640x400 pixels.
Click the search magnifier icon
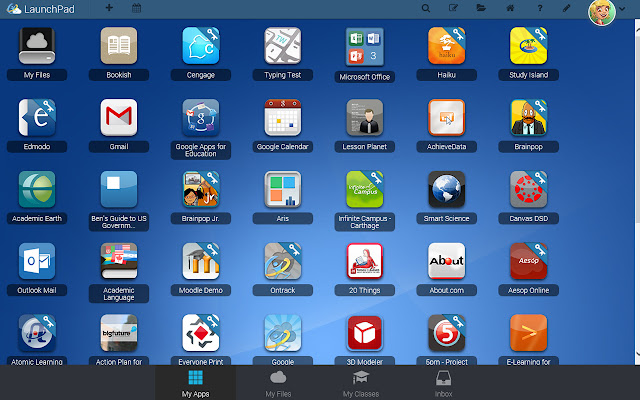[426, 8]
